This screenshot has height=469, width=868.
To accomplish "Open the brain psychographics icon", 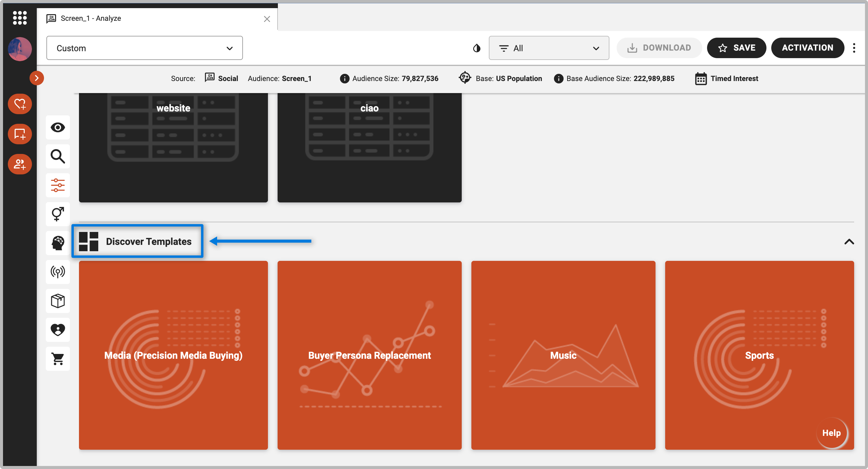I will 58,243.
